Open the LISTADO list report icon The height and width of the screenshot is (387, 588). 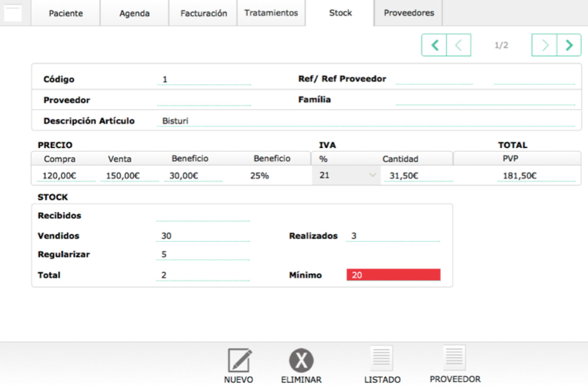coord(382,359)
